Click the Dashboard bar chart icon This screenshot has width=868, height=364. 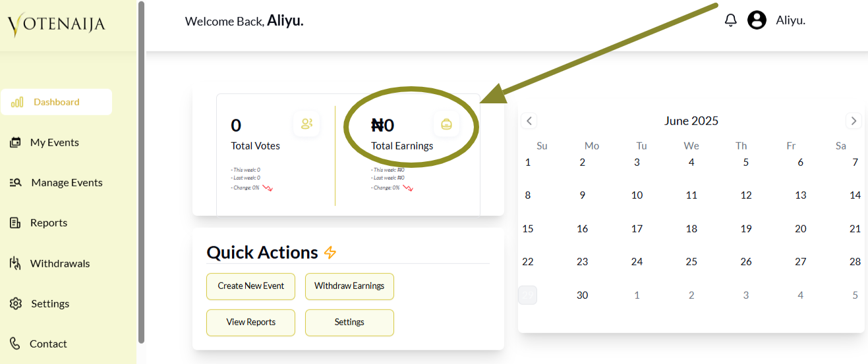(17, 102)
